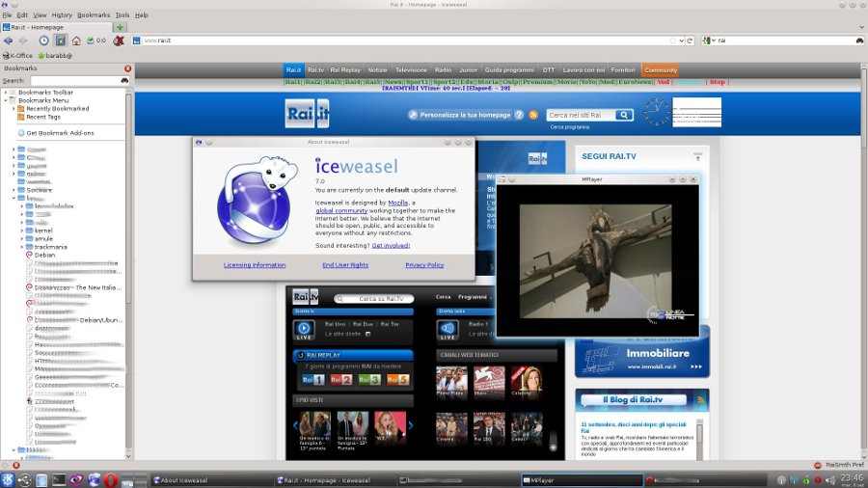Open the Tools menu

122,14
